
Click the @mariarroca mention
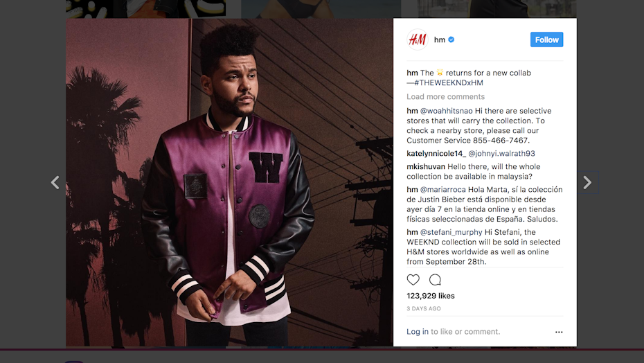(x=442, y=190)
